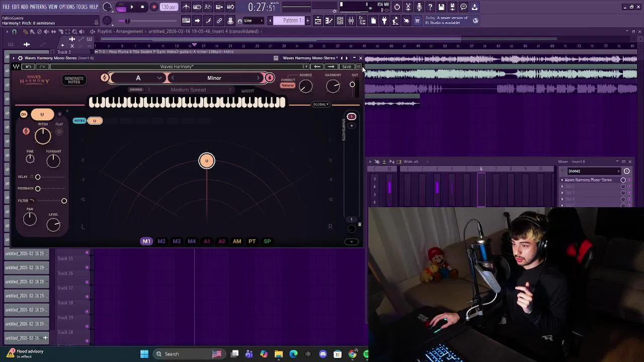Click the 130 tempo field
The width and height of the screenshot is (644, 362).
click(169, 7)
